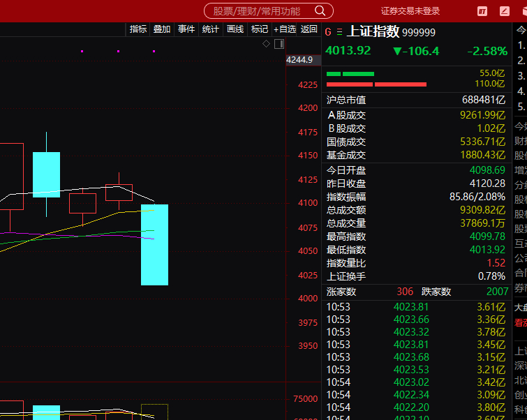Click the diamond marker icon above the chart
527x420 pixels.
pyautogui.click(x=266, y=44)
